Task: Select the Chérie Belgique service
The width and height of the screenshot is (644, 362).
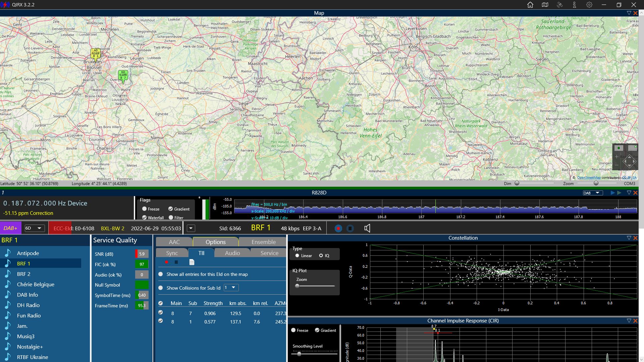Action: (36, 284)
